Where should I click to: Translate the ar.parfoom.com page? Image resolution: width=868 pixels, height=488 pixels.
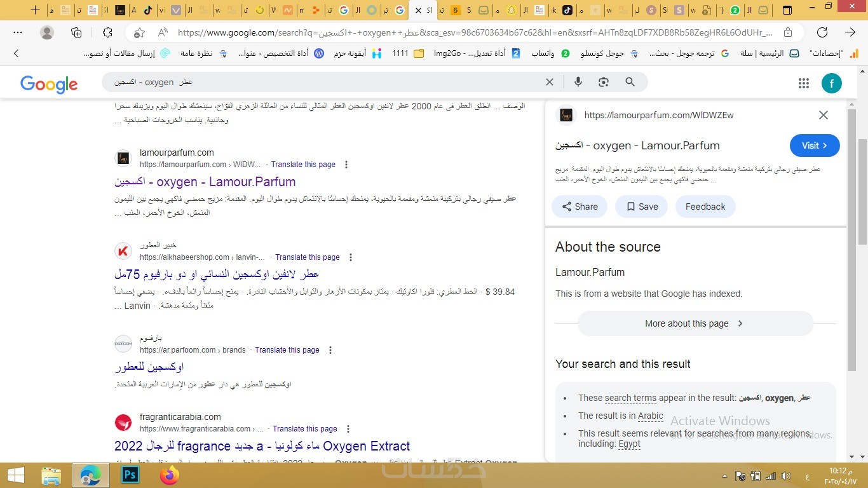(x=287, y=350)
